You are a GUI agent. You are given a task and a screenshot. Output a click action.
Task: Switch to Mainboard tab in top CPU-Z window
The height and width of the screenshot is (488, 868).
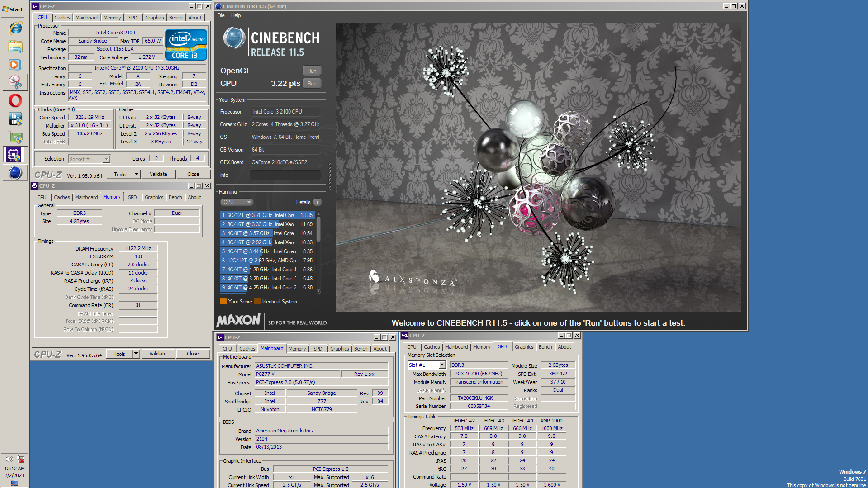pos(87,18)
